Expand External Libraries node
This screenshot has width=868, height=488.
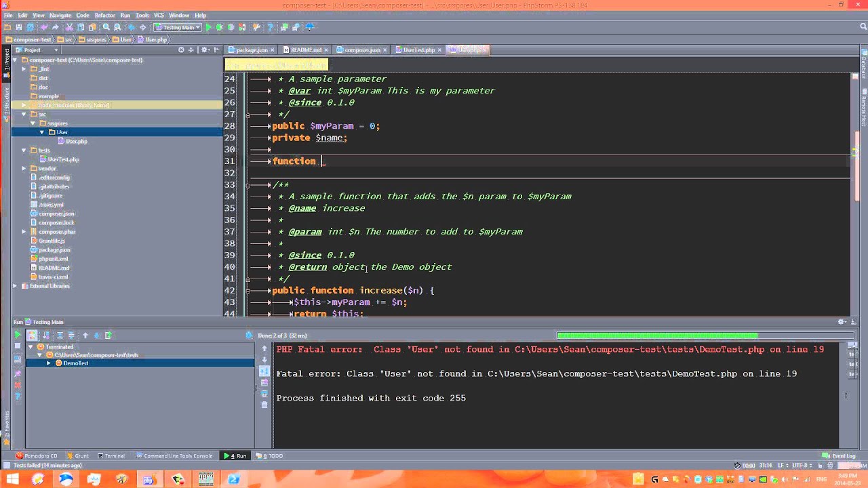tap(15, 286)
